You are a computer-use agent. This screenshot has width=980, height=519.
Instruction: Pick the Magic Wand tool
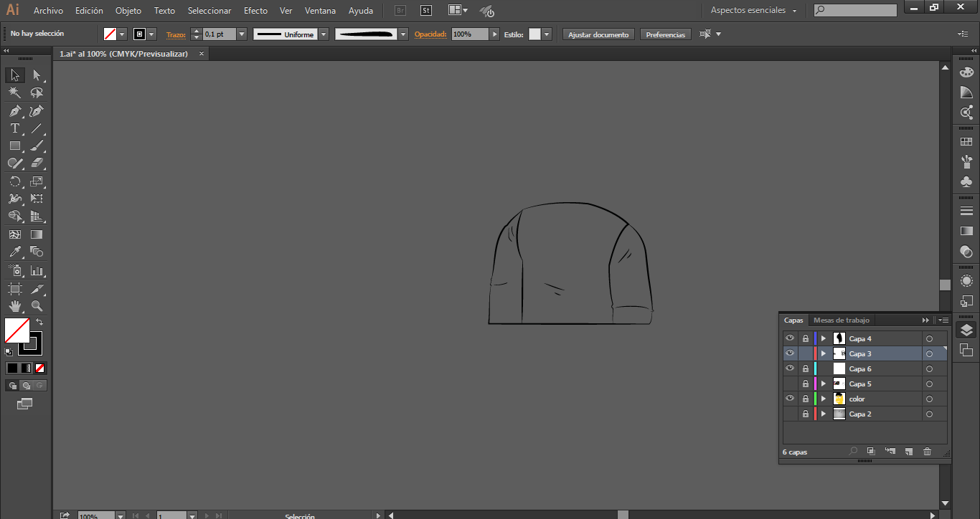point(14,92)
